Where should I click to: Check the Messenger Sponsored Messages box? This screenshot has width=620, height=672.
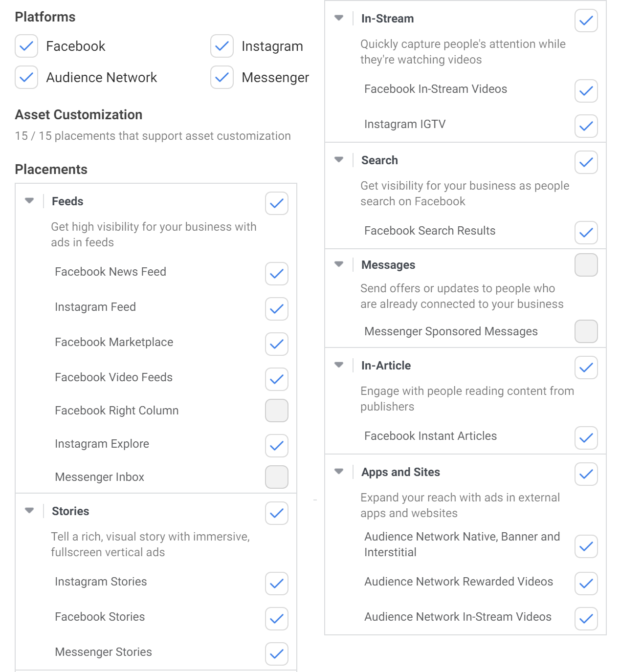click(586, 331)
